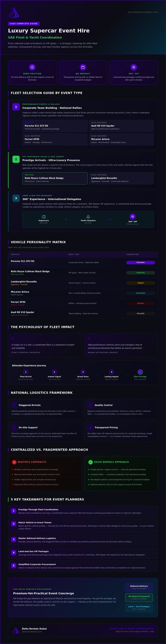The height and width of the screenshot is (644, 166).
Task: Click the On-Site Support people icon
Action: 14,428
